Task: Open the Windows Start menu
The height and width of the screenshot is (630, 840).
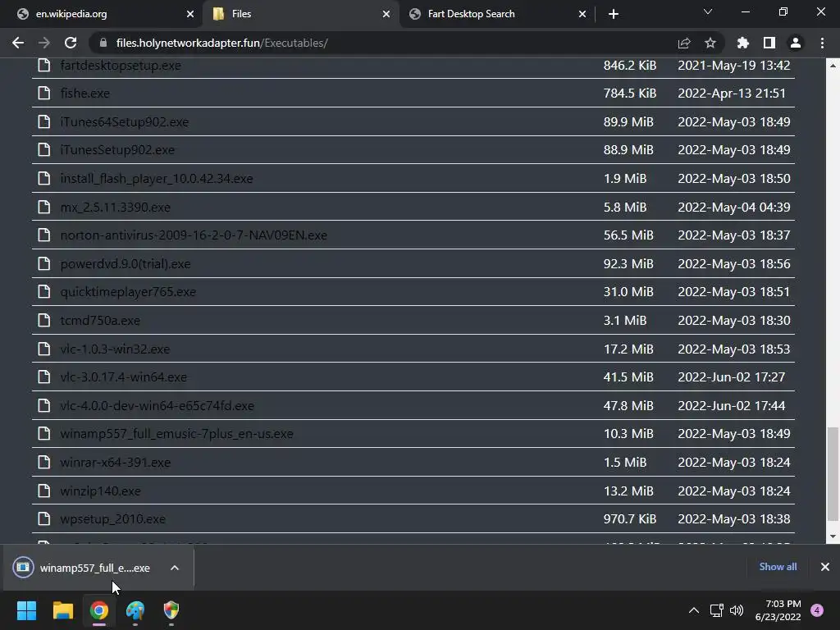Action: tap(27, 610)
